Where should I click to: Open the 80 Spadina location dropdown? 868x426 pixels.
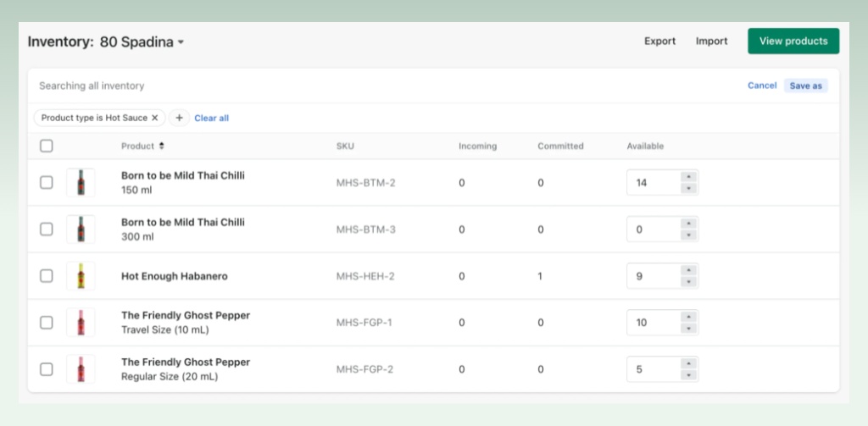click(x=142, y=41)
